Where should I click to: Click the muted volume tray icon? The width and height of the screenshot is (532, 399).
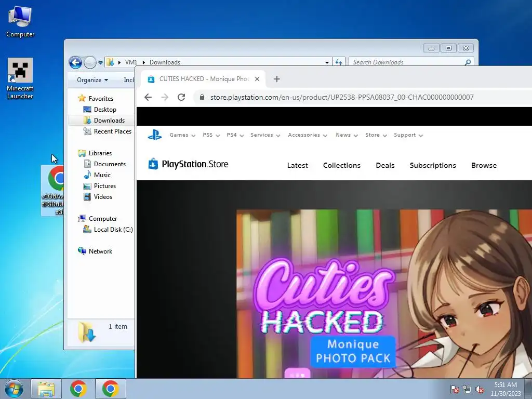480,389
